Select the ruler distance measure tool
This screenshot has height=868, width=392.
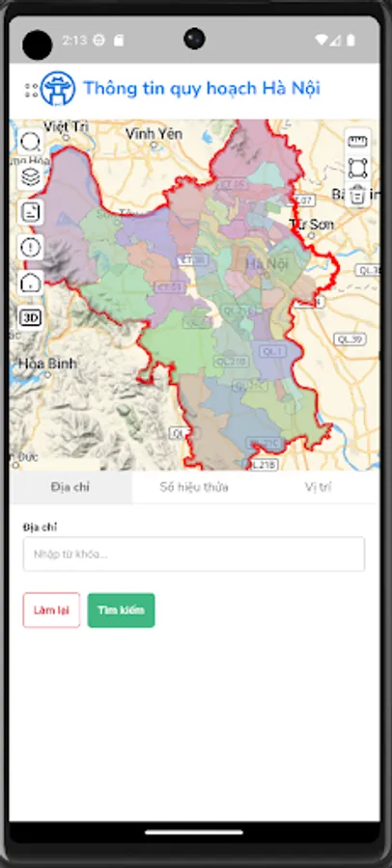click(357, 142)
